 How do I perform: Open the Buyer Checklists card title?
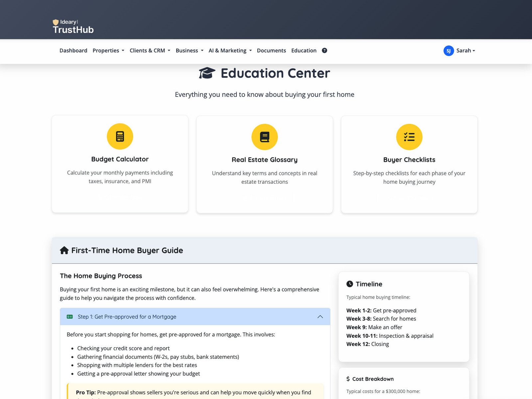(x=409, y=160)
